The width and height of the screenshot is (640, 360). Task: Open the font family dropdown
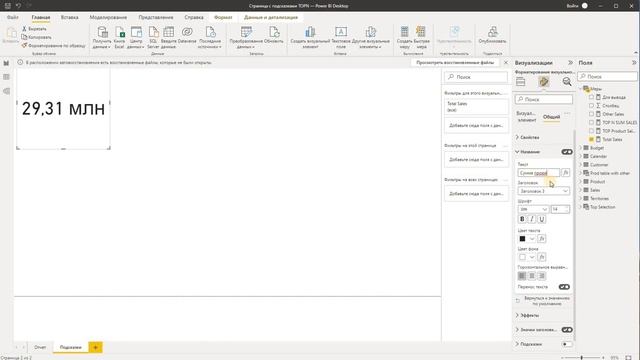click(533, 209)
